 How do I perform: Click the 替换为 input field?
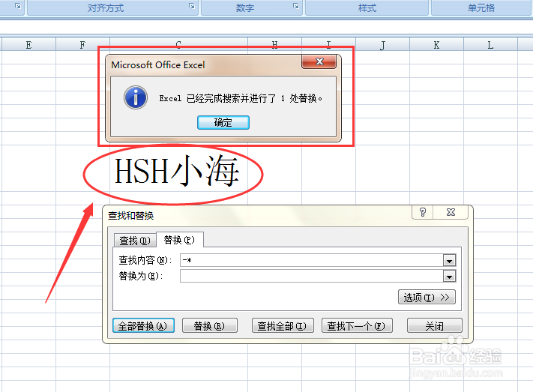pos(311,276)
